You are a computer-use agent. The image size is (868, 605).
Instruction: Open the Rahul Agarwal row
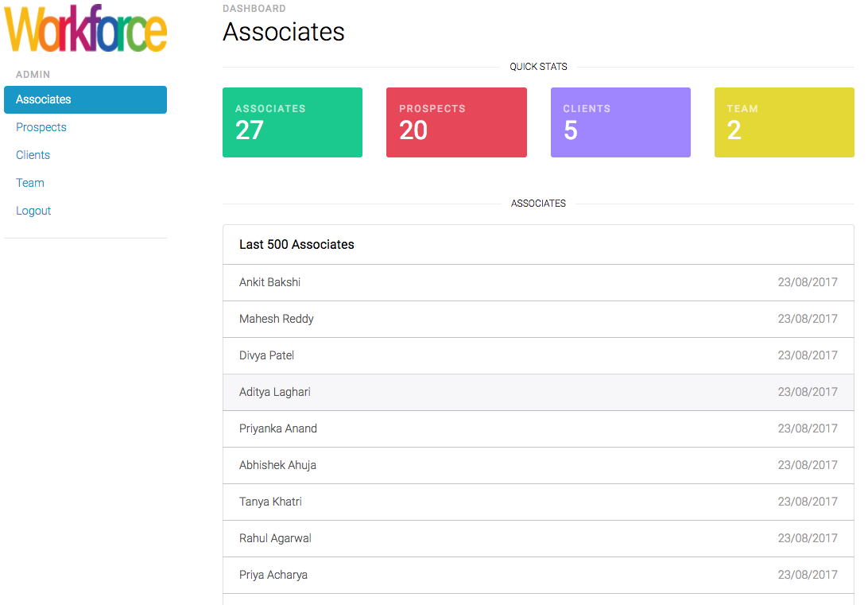[x=539, y=538]
